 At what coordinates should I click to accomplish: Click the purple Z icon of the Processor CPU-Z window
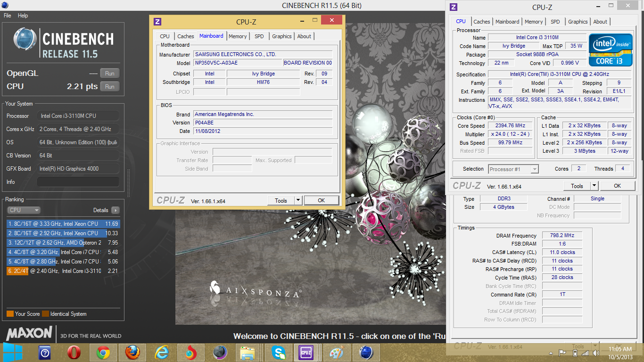(454, 7)
